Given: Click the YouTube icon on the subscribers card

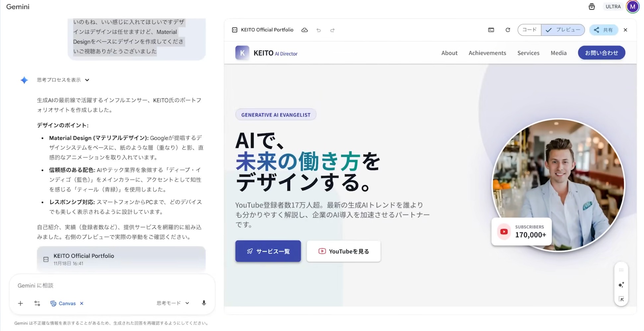Looking at the screenshot, I should point(504,232).
